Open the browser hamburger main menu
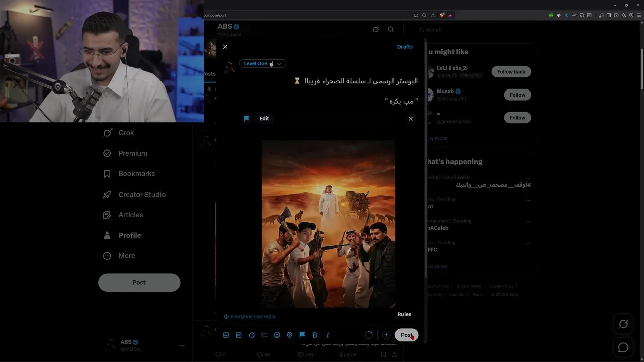644x362 pixels. point(638,15)
